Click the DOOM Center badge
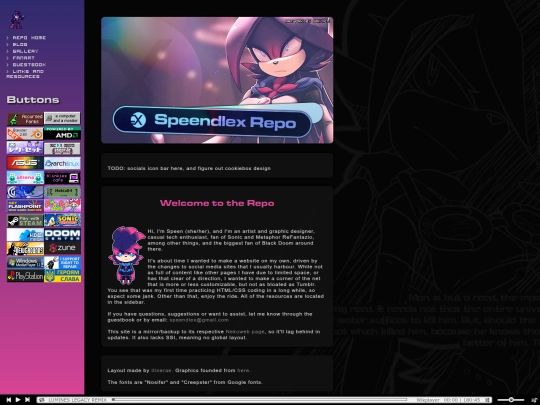This screenshot has height=405, width=540. pyautogui.click(x=62, y=235)
